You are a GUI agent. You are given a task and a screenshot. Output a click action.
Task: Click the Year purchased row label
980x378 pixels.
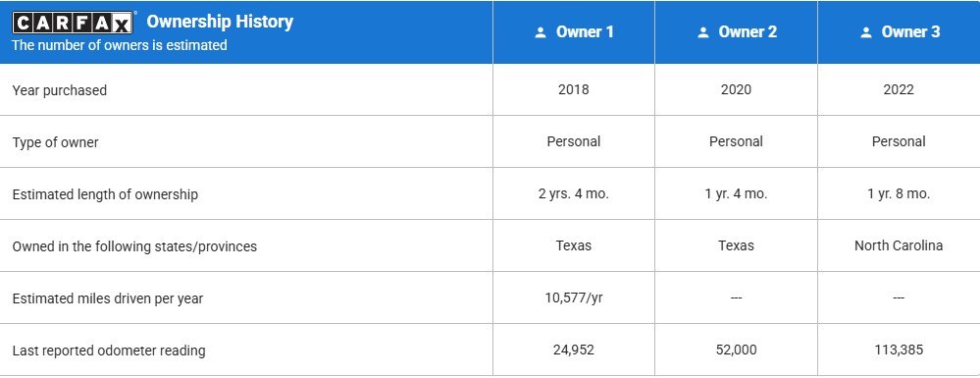pyautogui.click(x=60, y=90)
